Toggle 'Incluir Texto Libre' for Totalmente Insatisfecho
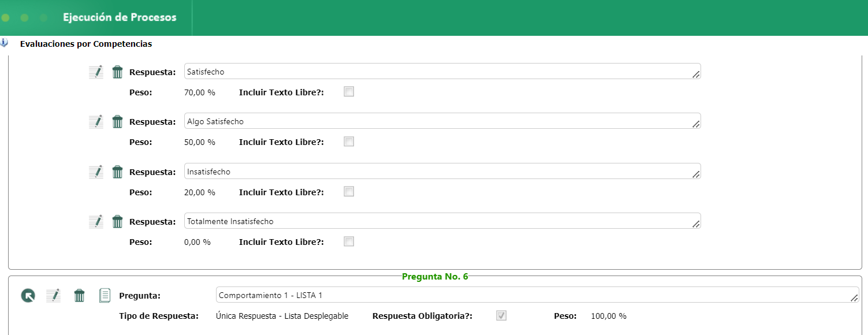 [x=349, y=241]
